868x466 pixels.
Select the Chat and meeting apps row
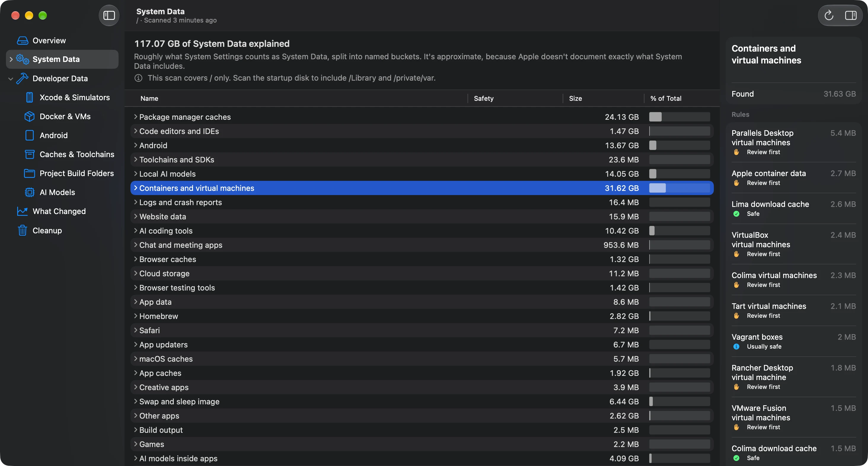[x=422, y=245]
